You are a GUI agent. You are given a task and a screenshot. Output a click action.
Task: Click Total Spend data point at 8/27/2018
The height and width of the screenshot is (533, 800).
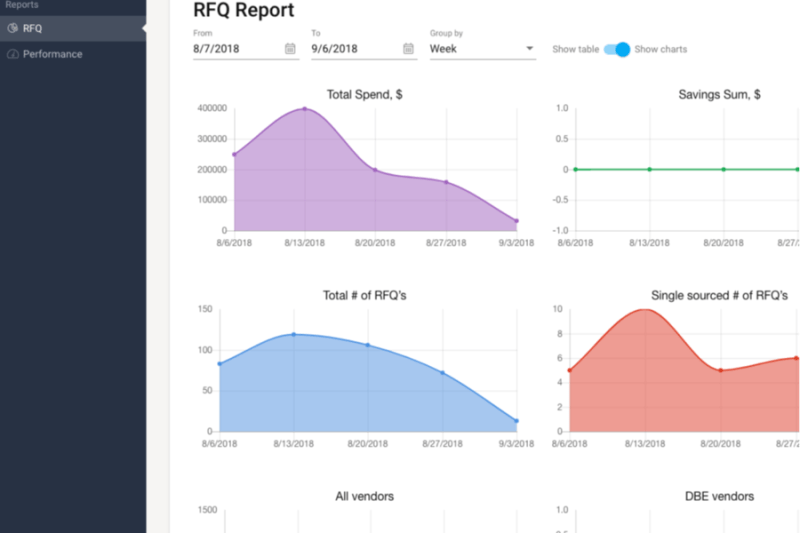446,182
